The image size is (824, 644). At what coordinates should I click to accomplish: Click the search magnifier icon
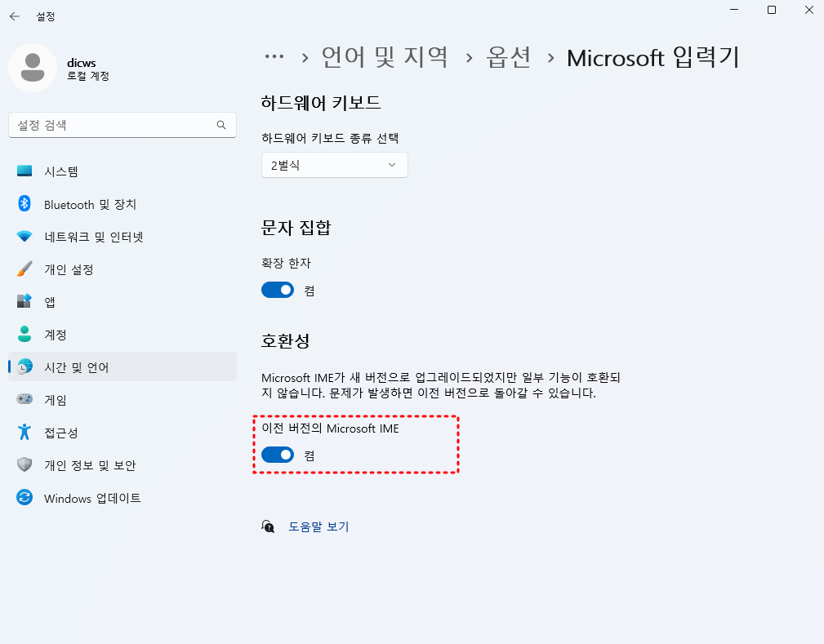(x=221, y=125)
